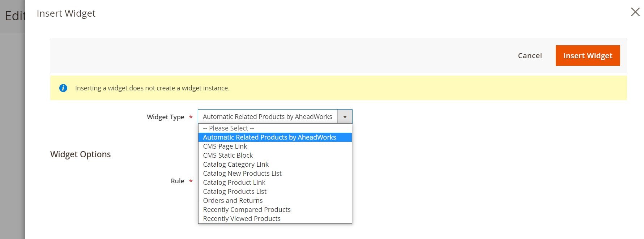This screenshot has width=644, height=239.
Task: Select Recently Compared Products option
Action: tap(275, 210)
